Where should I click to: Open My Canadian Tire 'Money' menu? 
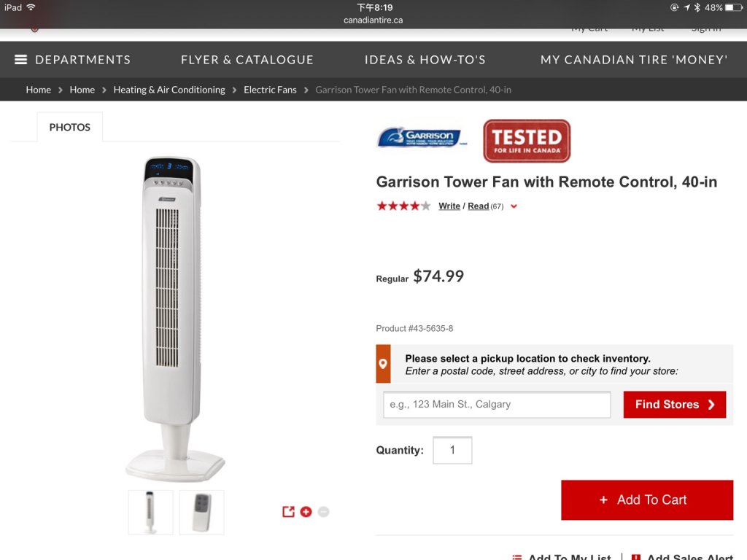pyautogui.click(x=634, y=60)
